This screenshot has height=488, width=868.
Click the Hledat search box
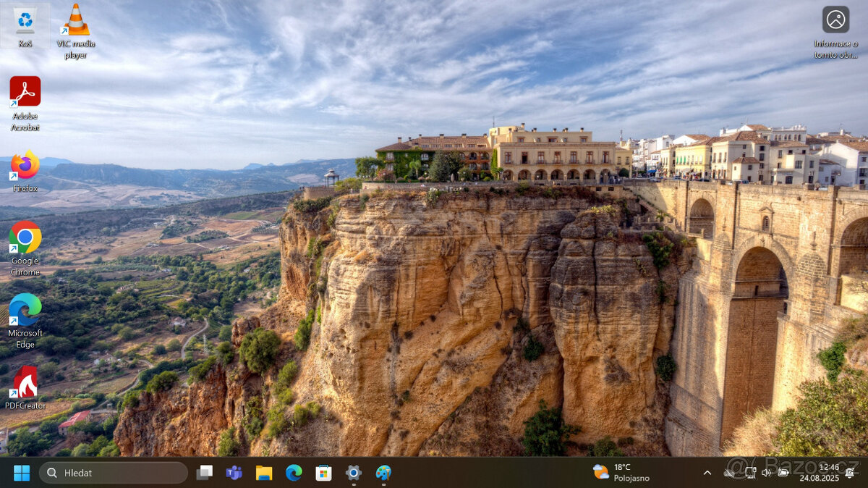(112, 473)
